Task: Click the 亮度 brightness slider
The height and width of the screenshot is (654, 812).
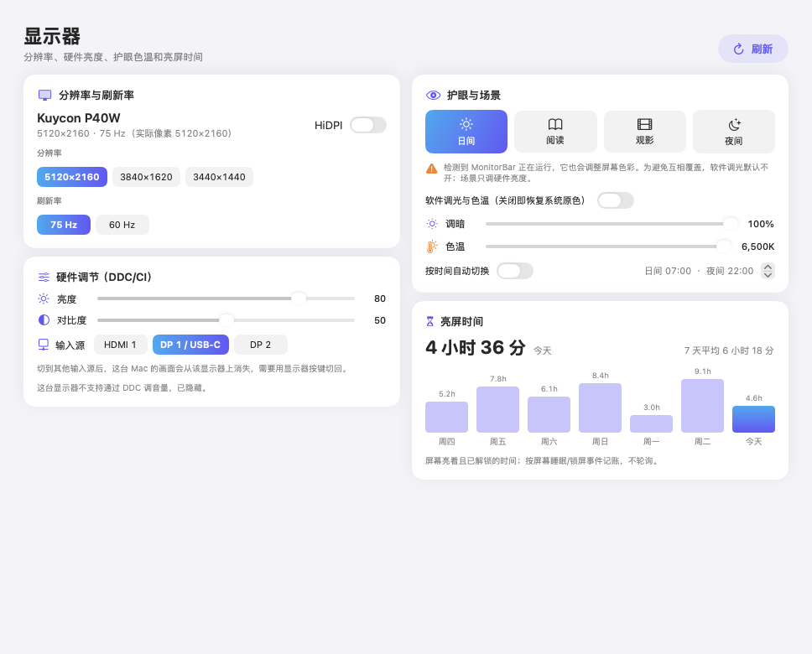Action: pos(226,298)
